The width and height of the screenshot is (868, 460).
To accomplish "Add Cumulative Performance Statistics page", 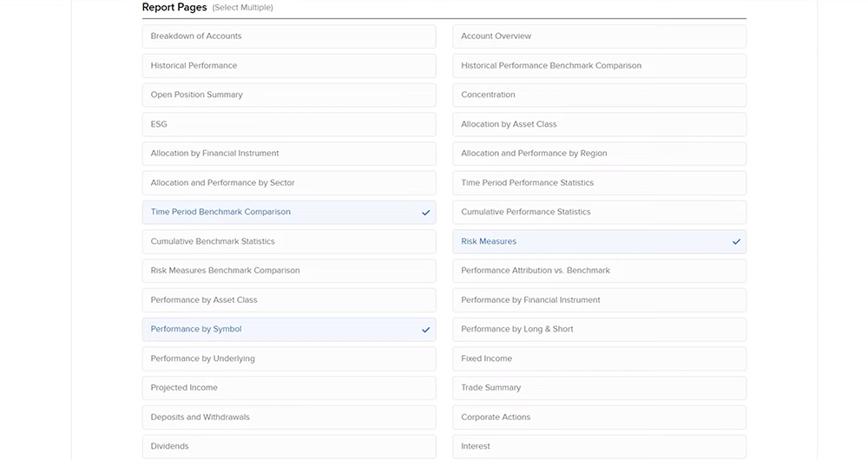I will click(599, 212).
